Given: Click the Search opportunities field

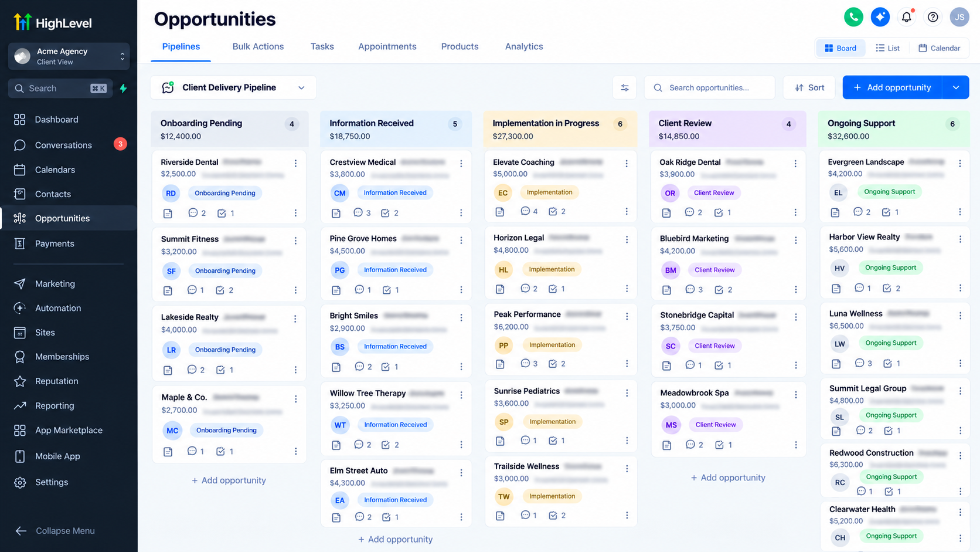Looking at the screenshot, I should pyautogui.click(x=710, y=87).
